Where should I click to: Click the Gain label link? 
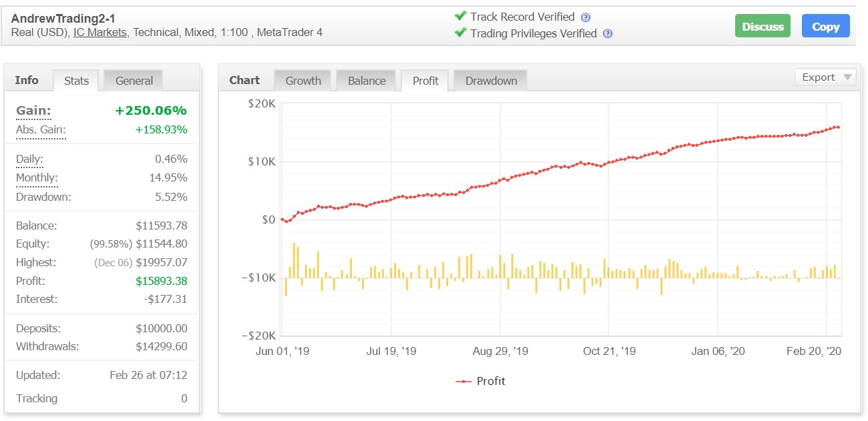(x=33, y=111)
